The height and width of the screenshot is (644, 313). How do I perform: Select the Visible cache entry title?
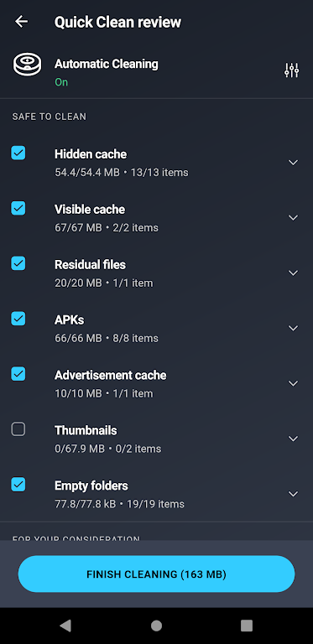pyautogui.click(x=90, y=210)
